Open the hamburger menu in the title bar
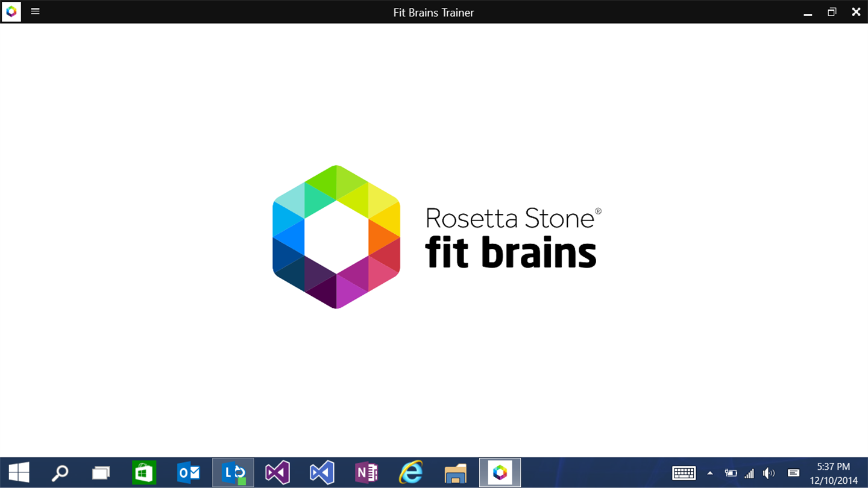Image resolution: width=868 pixels, height=488 pixels. point(35,11)
